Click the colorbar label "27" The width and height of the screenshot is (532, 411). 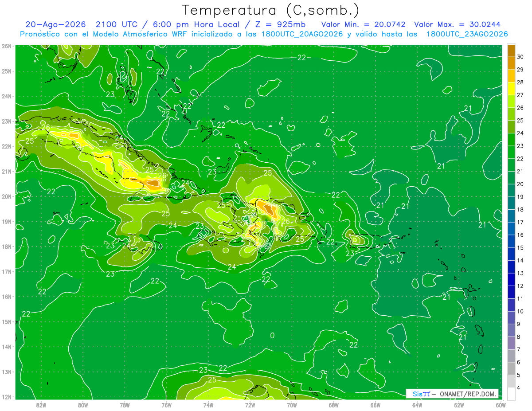tap(520, 95)
